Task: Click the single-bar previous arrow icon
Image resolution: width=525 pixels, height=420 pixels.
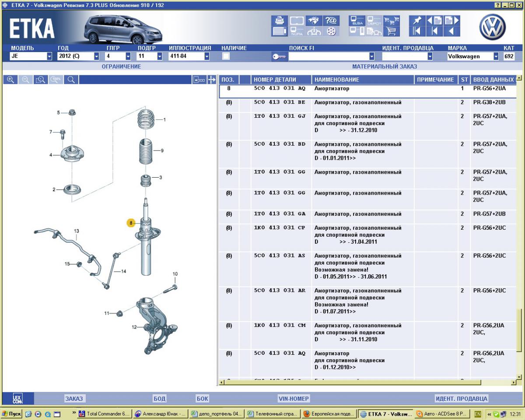Action: (434, 31)
